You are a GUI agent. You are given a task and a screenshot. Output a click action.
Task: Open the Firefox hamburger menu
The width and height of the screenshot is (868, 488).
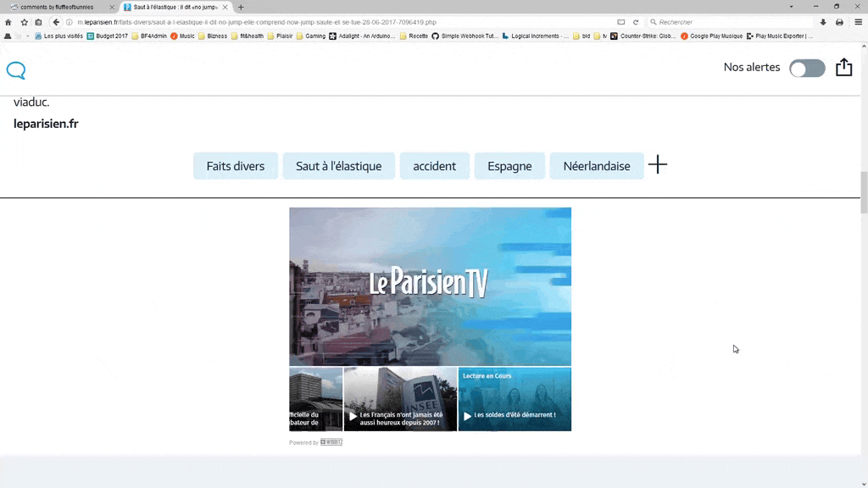coord(858,22)
